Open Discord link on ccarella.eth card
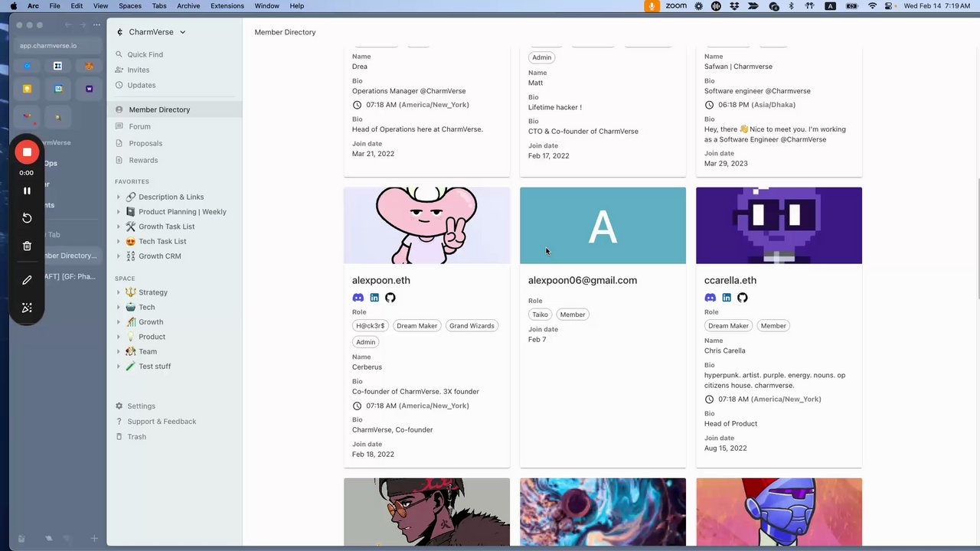Screen dimensions: 980x551 click(710, 298)
